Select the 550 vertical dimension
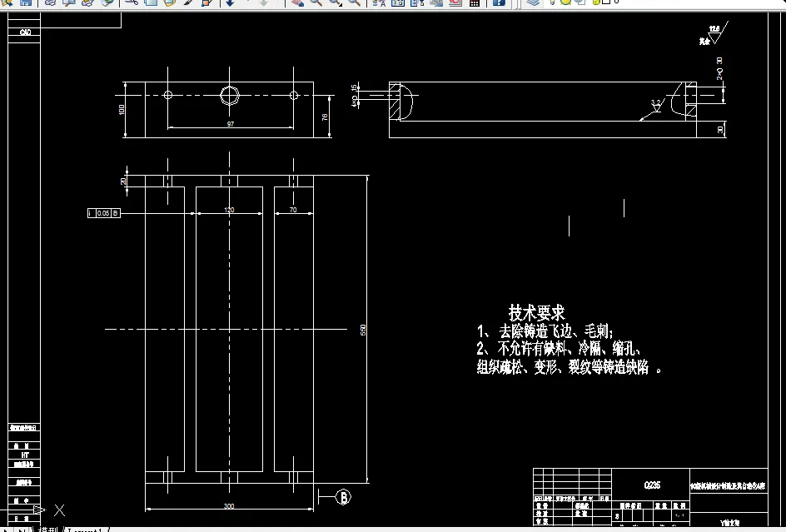Image resolution: width=786 pixels, height=532 pixels. [x=363, y=330]
